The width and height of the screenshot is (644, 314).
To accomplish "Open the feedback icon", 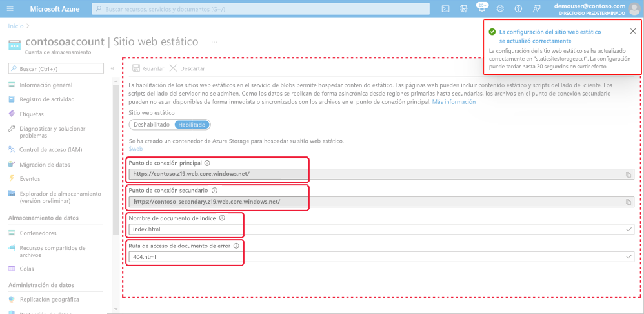I will [536, 8].
